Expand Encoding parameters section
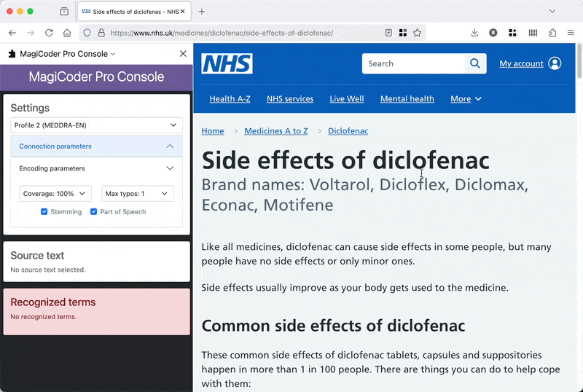The width and height of the screenshot is (583, 392). (x=96, y=168)
